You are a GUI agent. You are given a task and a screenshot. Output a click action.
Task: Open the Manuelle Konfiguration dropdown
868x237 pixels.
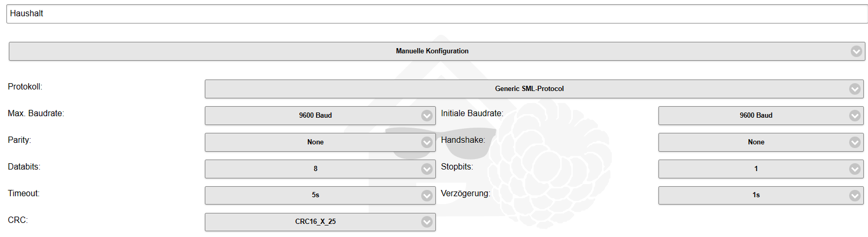pyautogui.click(x=432, y=51)
